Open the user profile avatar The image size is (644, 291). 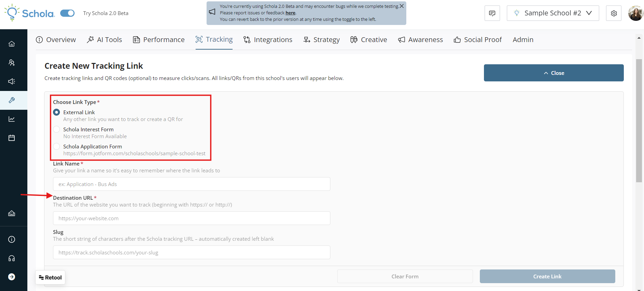[635, 13]
